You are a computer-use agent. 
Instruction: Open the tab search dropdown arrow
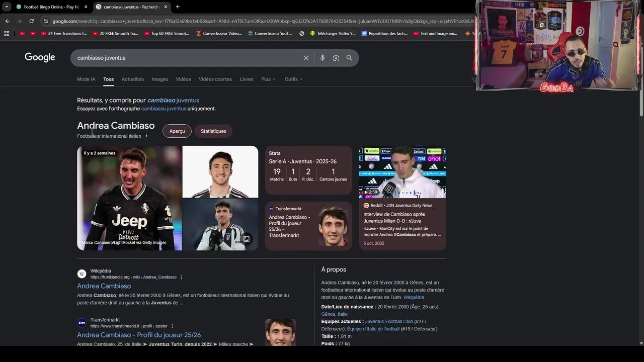click(x=7, y=7)
